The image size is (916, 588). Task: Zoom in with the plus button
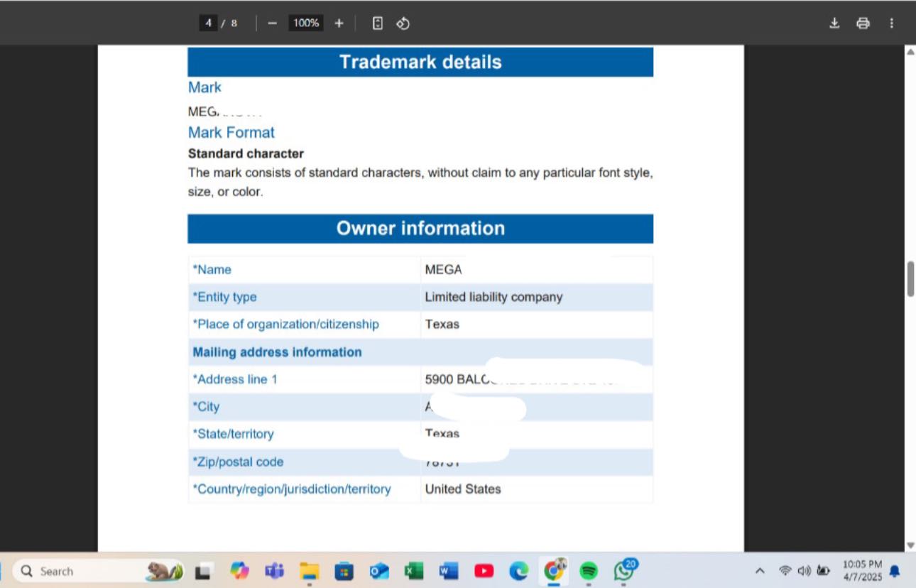pyautogui.click(x=339, y=23)
